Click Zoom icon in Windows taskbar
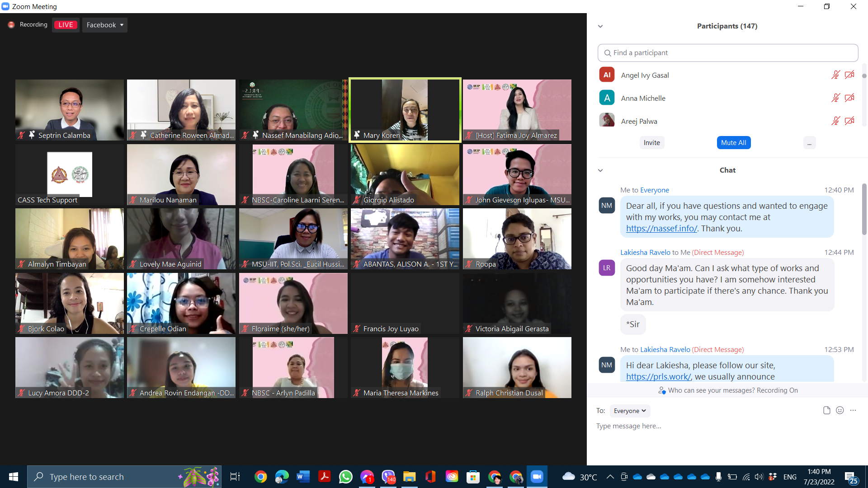The height and width of the screenshot is (488, 868). pos(537,477)
